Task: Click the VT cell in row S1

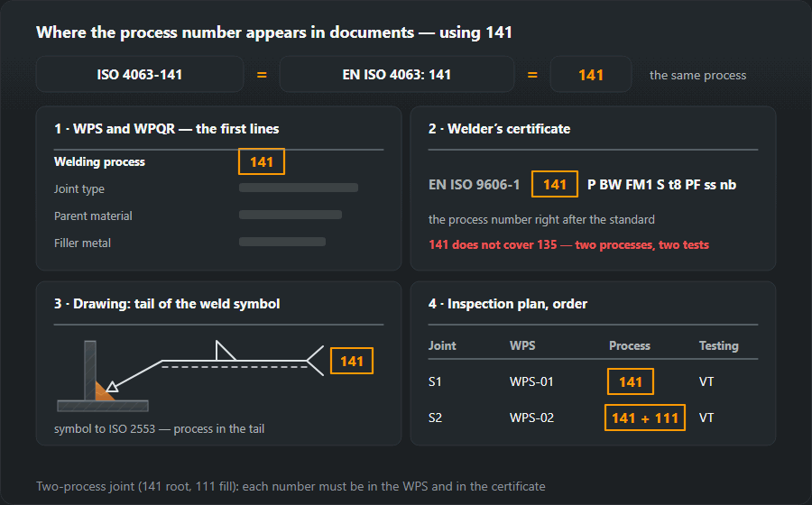Action: tap(706, 381)
